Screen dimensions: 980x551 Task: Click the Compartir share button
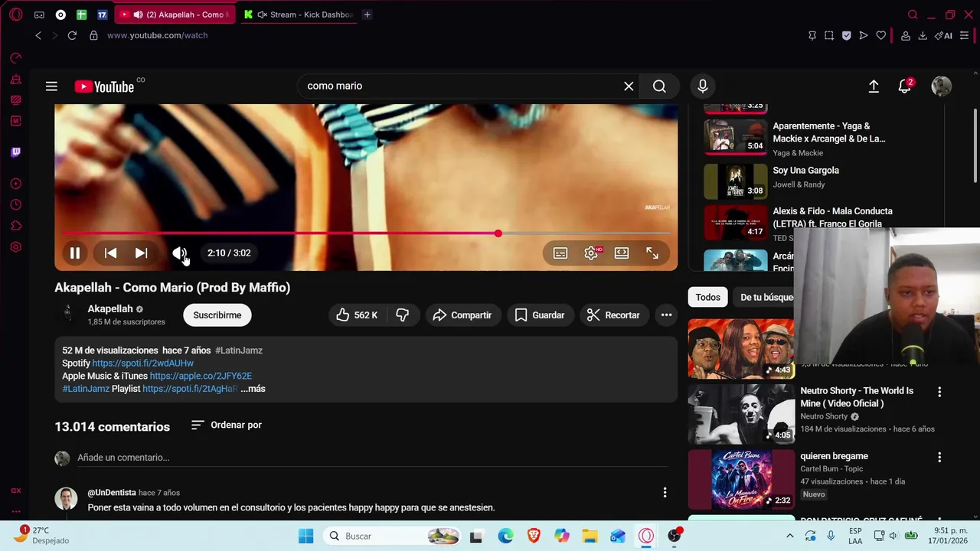(x=462, y=315)
